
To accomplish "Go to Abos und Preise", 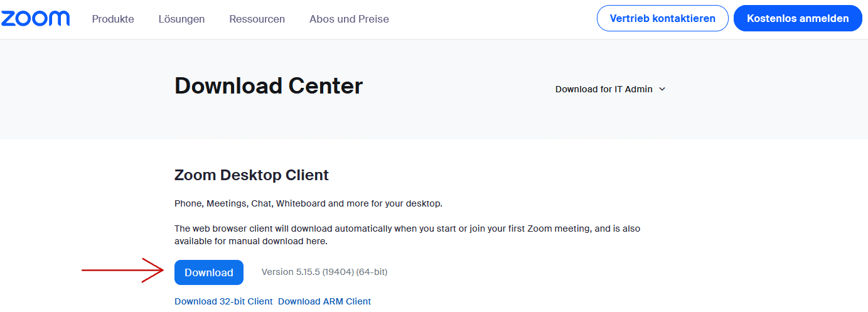I will click(x=349, y=19).
